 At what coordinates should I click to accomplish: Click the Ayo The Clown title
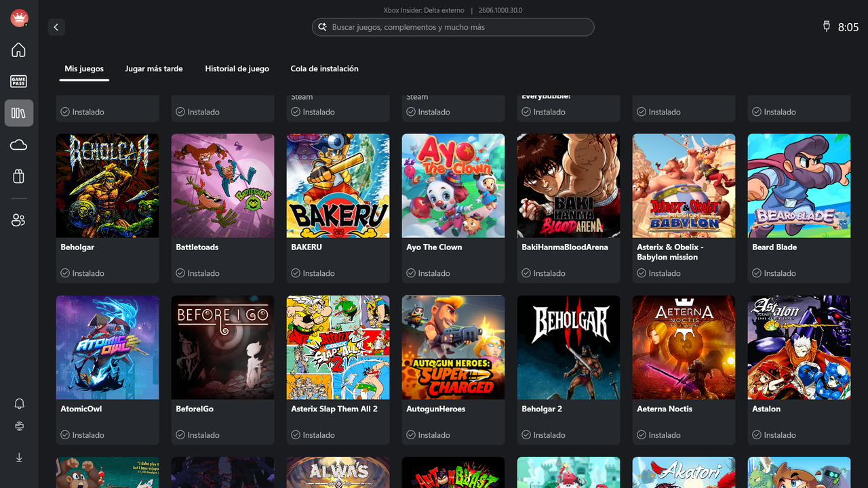[434, 247]
